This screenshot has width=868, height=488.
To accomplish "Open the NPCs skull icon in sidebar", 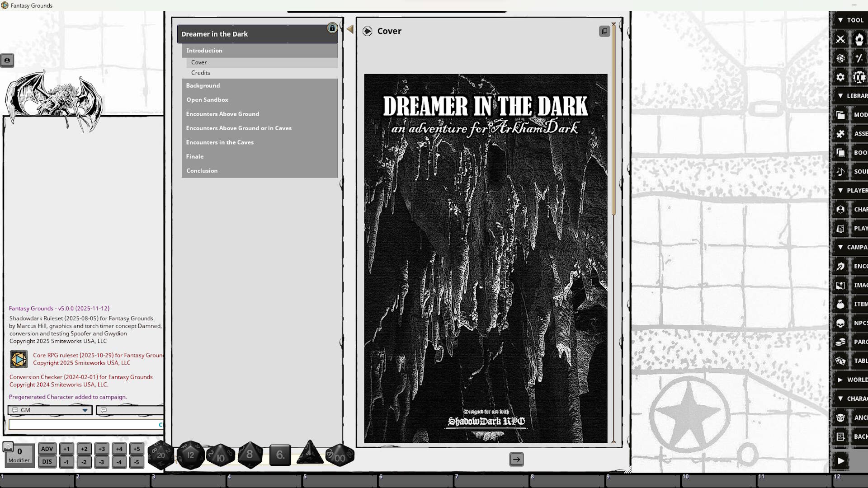I will pos(841,323).
